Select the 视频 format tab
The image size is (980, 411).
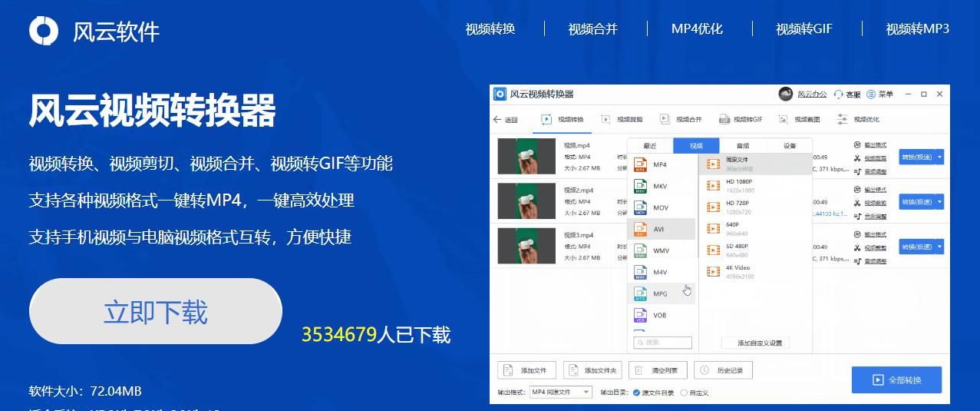[x=696, y=146]
